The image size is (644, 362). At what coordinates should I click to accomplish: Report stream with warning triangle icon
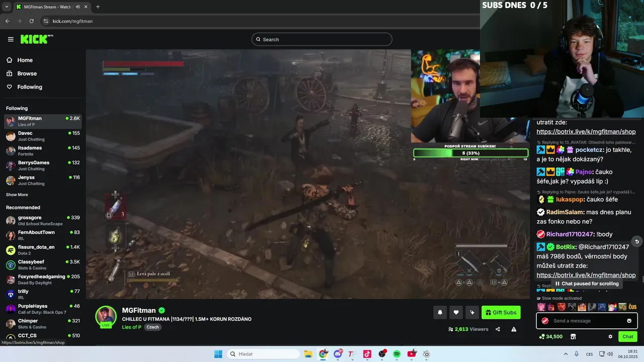[514, 329]
